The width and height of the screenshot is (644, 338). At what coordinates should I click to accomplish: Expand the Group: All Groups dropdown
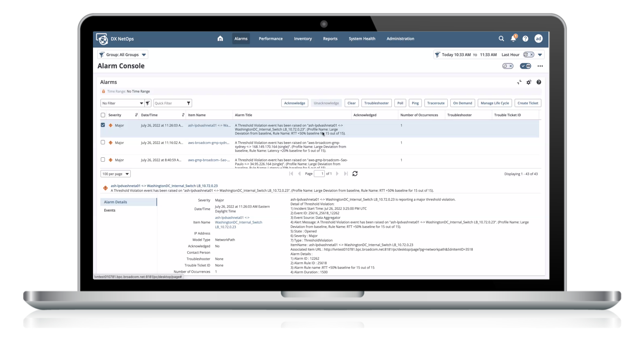(x=144, y=55)
